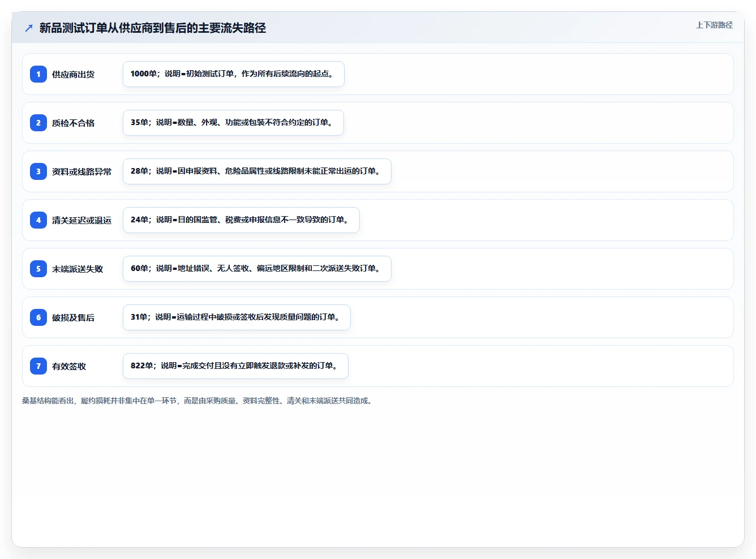The image size is (756, 559).
Task: Click the 资料或线路异常 step label
Action: 81,171
